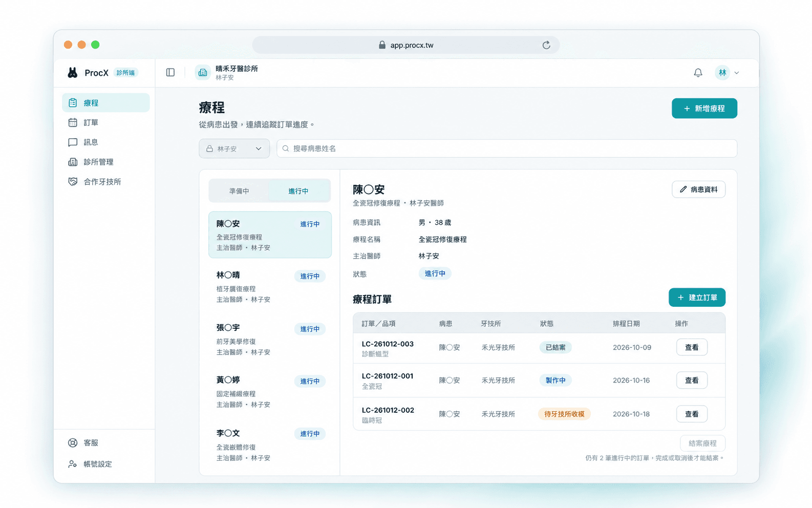This screenshot has height=508, width=812.
Task: Click the pencil icon on 病患資料
Action: 683,189
